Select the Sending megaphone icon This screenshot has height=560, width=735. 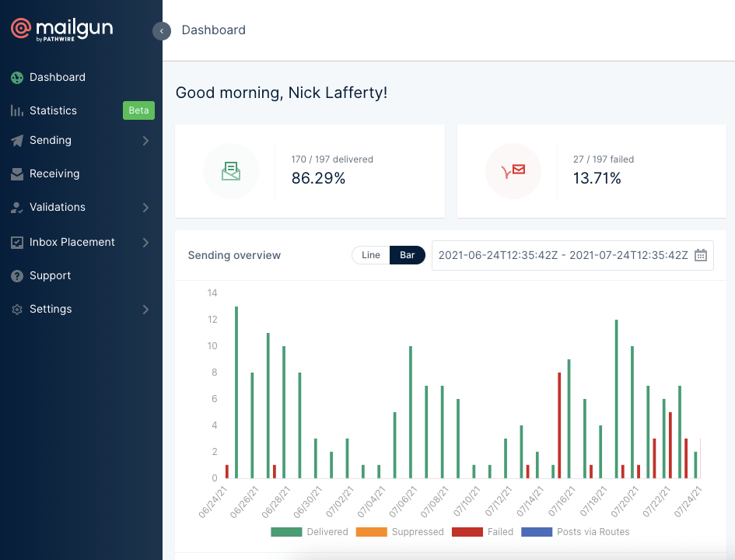point(16,141)
